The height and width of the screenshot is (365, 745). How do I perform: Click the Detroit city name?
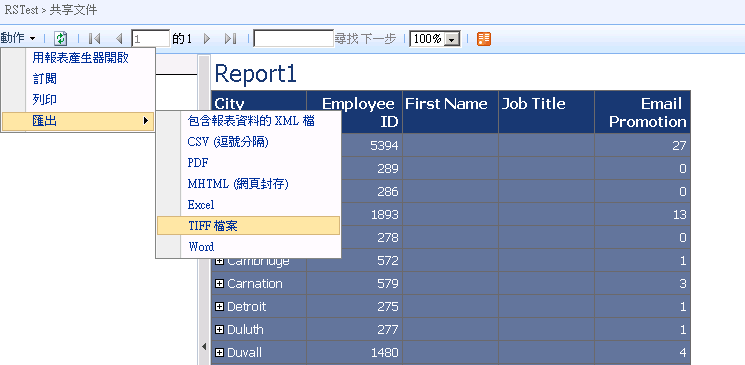[247, 307]
